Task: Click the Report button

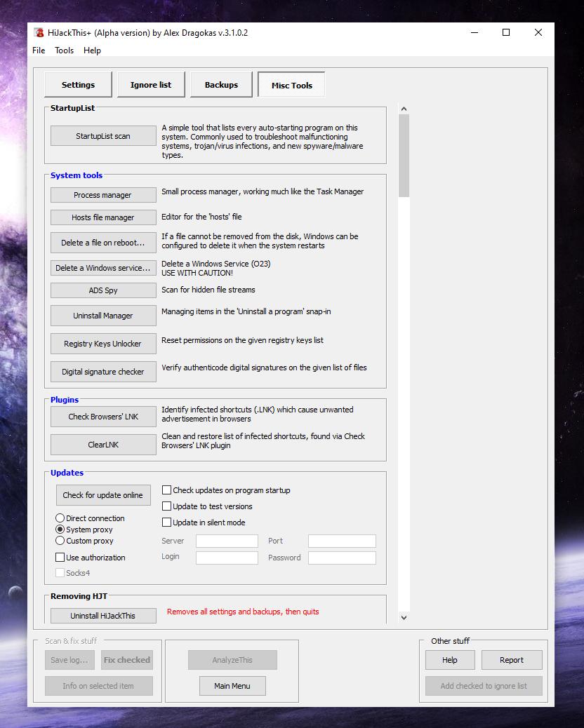Action: (512, 660)
